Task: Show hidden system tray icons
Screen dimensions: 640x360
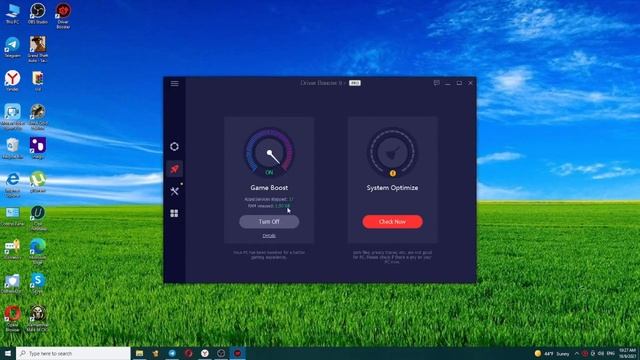Action: pos(576,353)
